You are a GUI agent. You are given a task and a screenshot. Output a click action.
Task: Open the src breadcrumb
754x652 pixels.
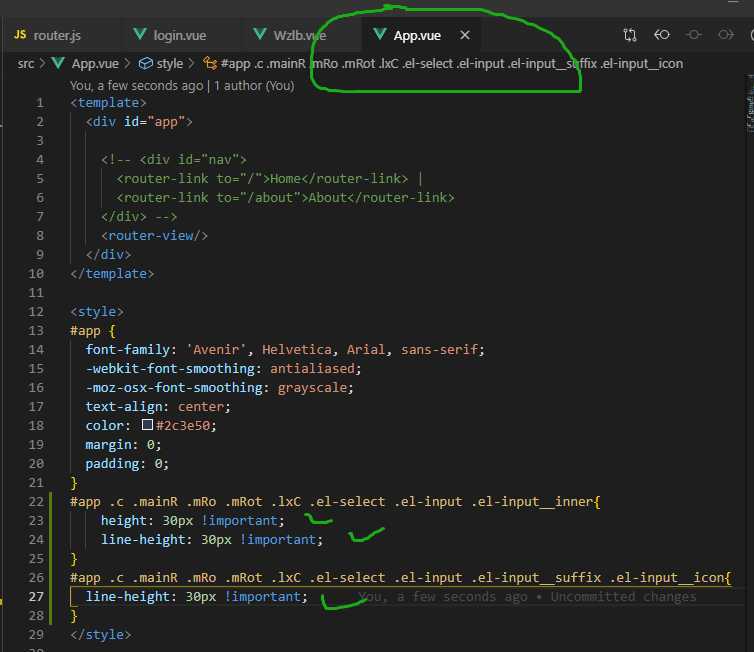pos(25,63)
